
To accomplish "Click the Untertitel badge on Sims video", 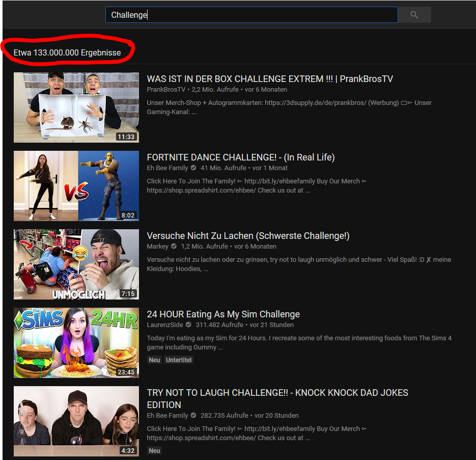I will [179, 360].
